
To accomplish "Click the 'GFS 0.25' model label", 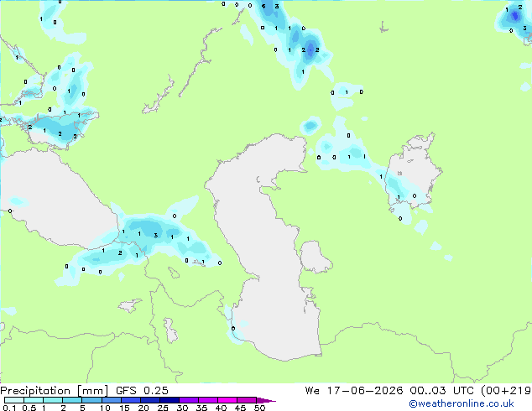I will point(142,391).
